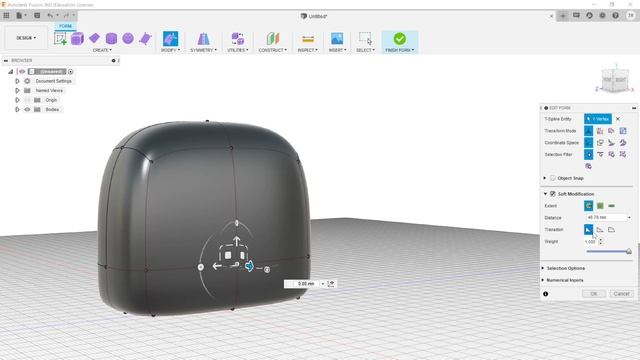Select the third Transition icon
Viewport: 640px width, 360px height.
click(x=611, y=229)
